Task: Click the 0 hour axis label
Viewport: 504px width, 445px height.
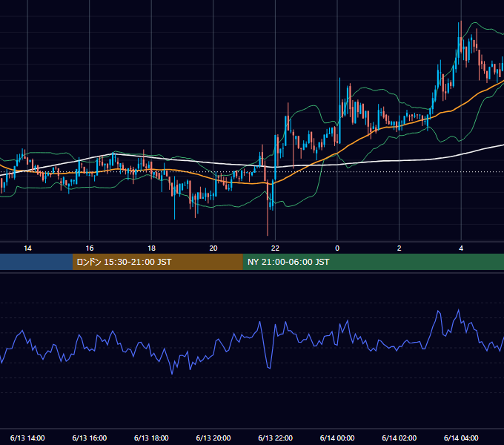Action: pos(337,248)
